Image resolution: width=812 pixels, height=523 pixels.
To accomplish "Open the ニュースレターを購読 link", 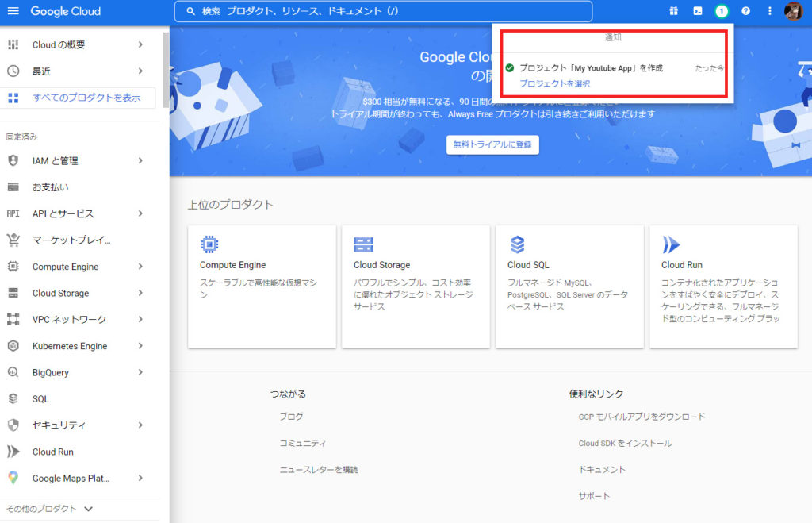I will 319,470.
